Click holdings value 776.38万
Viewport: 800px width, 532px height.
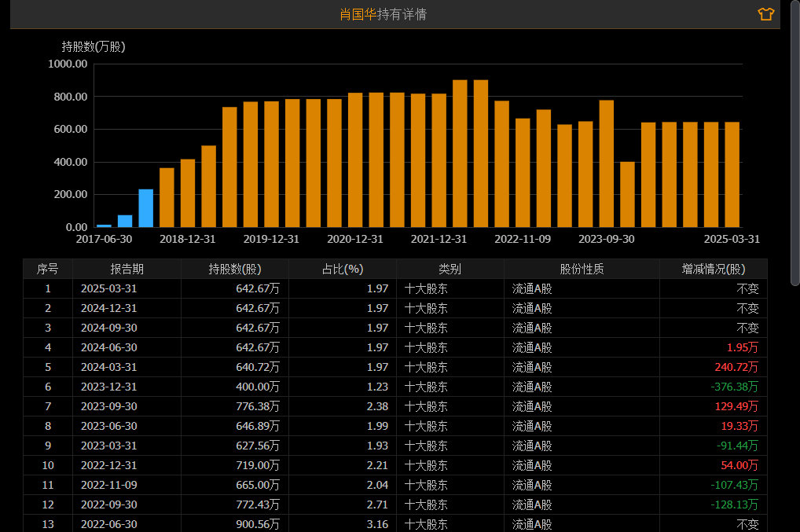point(258,406)
